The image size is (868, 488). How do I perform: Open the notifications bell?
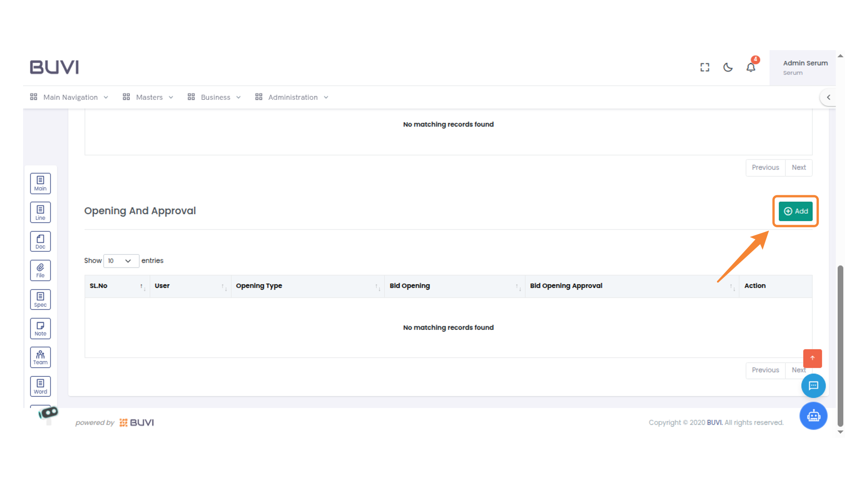click(750, 67)
